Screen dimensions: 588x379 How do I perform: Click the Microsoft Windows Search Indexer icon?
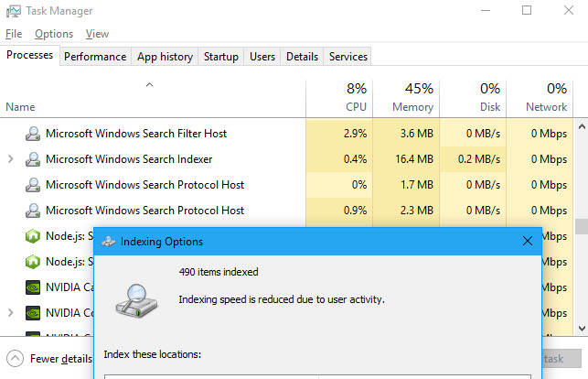click(33, 159)
